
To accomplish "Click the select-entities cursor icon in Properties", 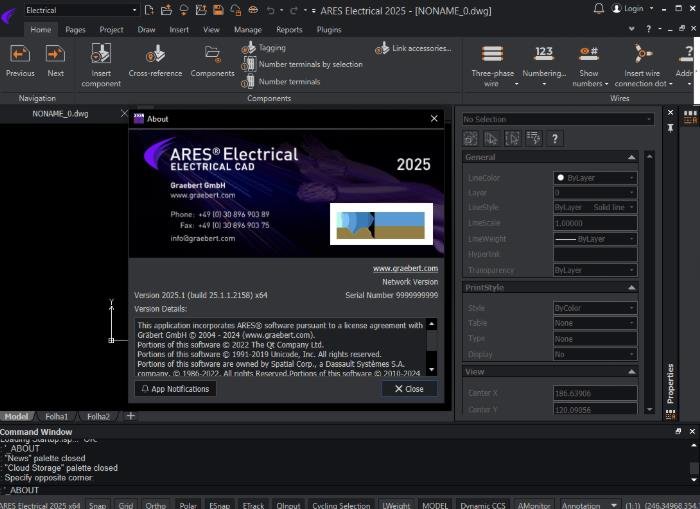I will pos(491,138).
